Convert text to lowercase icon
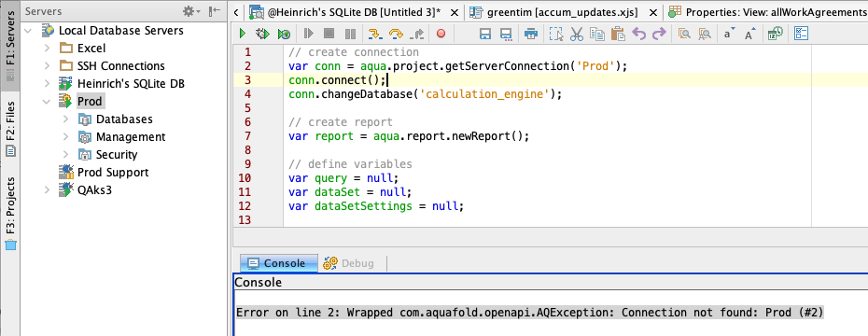 [729, 35]
